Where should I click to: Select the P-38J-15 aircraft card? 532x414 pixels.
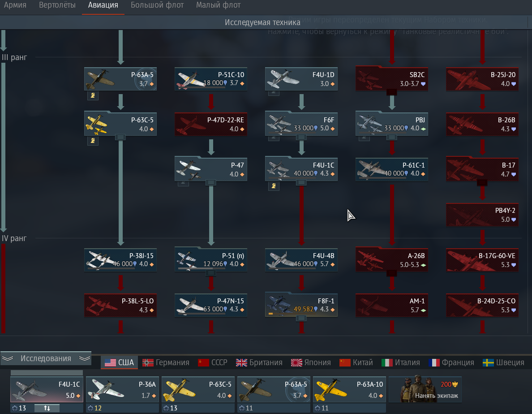(120, 260)
